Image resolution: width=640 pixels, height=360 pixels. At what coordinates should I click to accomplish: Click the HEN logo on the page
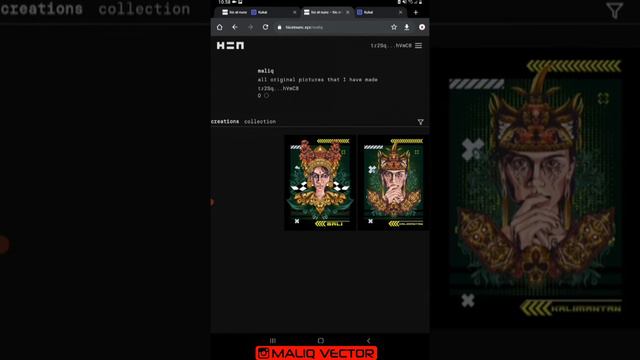point(230,45)
